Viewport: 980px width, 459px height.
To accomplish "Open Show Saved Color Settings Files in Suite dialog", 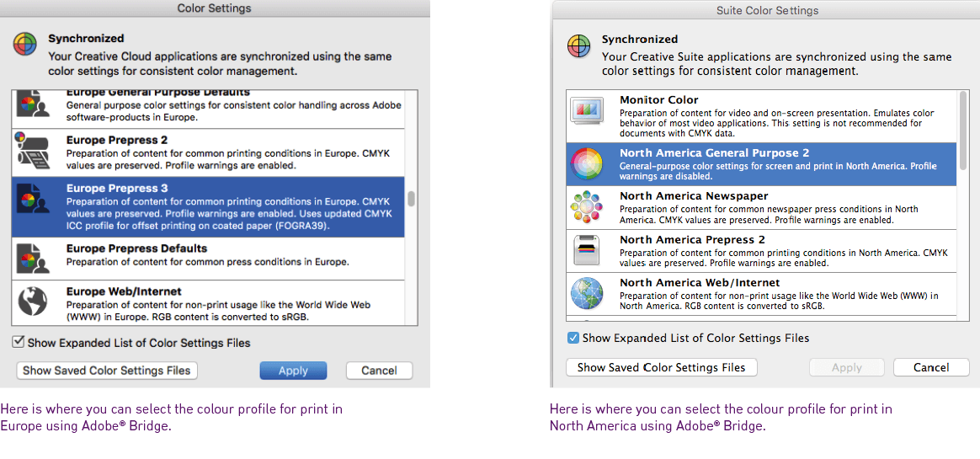I will pyautogui.click(x=661, y=367).
